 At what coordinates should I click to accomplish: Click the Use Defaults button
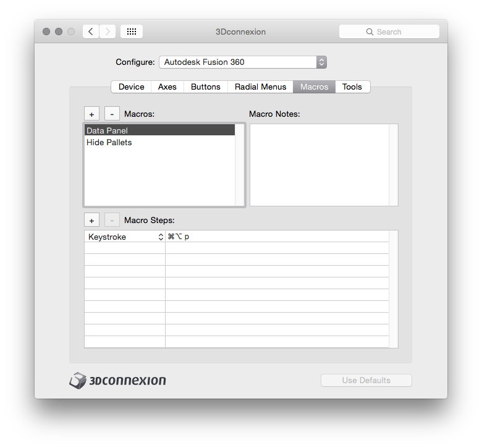tap(366, 381)
